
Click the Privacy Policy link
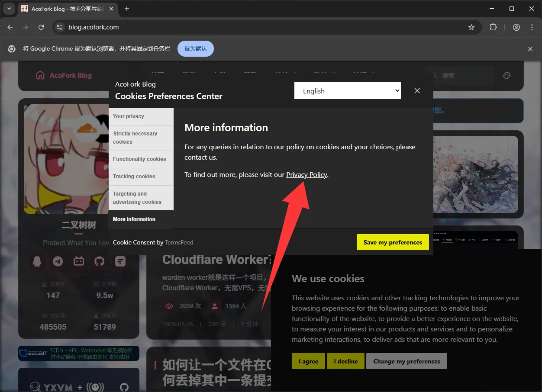click(306, 175)
